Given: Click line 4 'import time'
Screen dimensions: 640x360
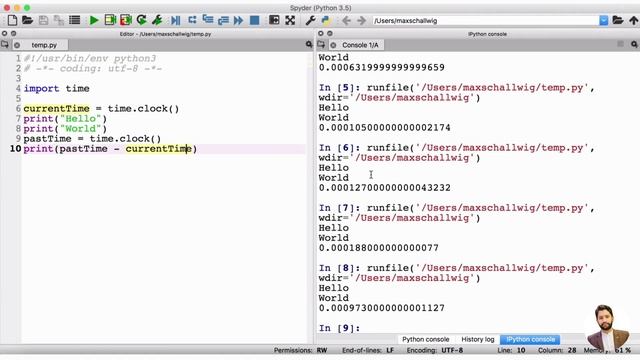Looking at the screenshot, I should coord(56,89).
